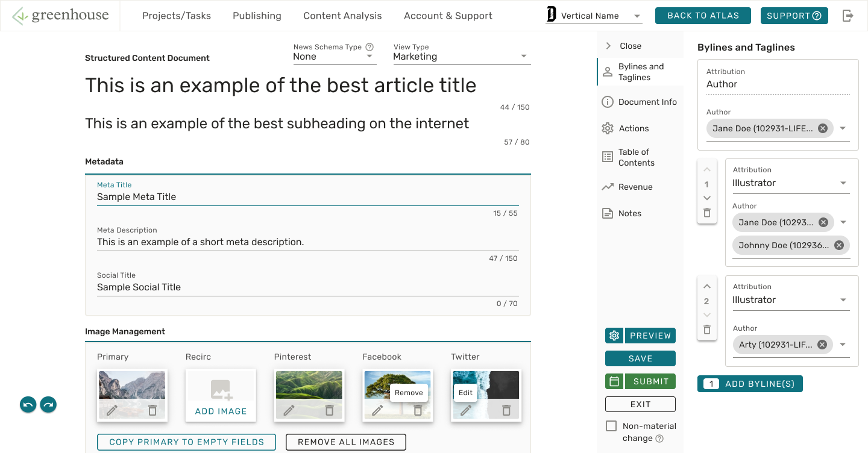Click the redo arrow icon
The width and height of the screenshot is (868, 453).
click(48, 405)
